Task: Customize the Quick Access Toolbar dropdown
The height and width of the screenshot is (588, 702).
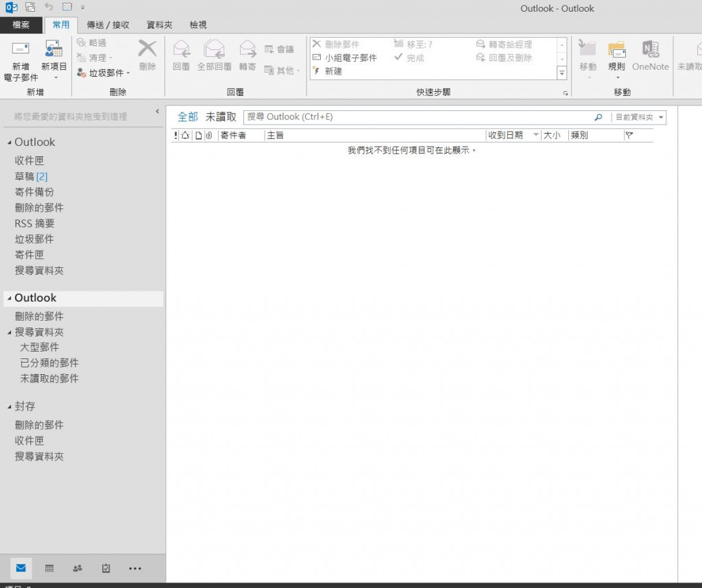Action: pyautogui.click(x=83, y=7)
